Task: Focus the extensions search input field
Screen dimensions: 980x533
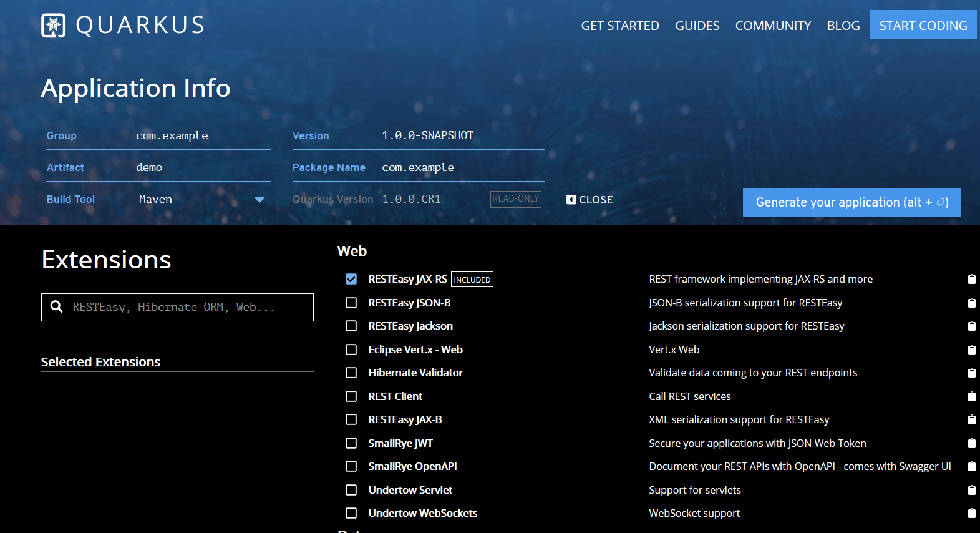Action: click(x=187, y=307)
